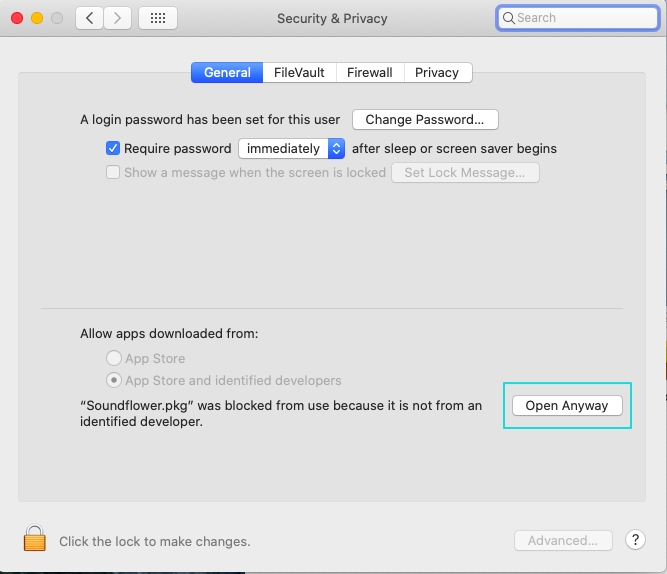Open the Show All preferences grid
Image resolution: width=667 pixels, height=574 pixels.
click(158, 18)
